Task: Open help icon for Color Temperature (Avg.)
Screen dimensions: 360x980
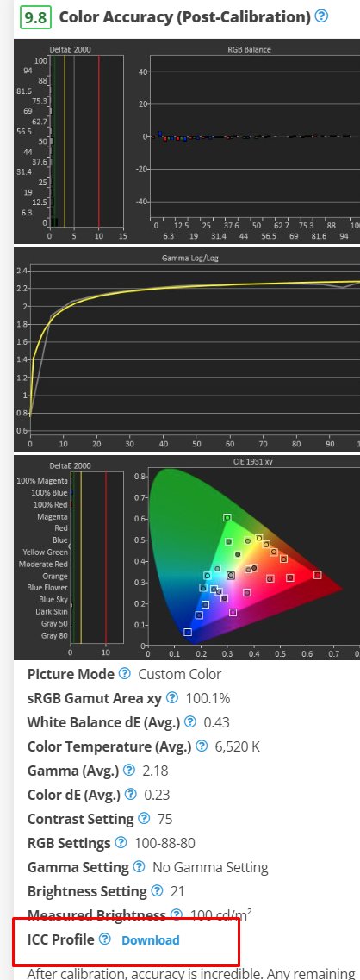Action: tap(202, 746)
